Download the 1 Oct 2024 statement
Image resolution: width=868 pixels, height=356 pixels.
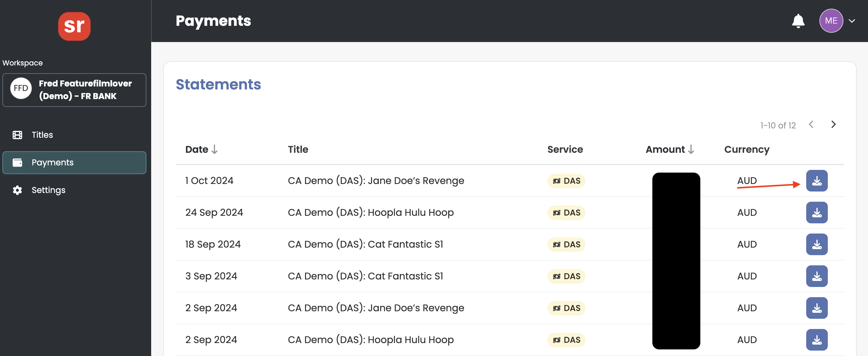(x=816, y=181)
